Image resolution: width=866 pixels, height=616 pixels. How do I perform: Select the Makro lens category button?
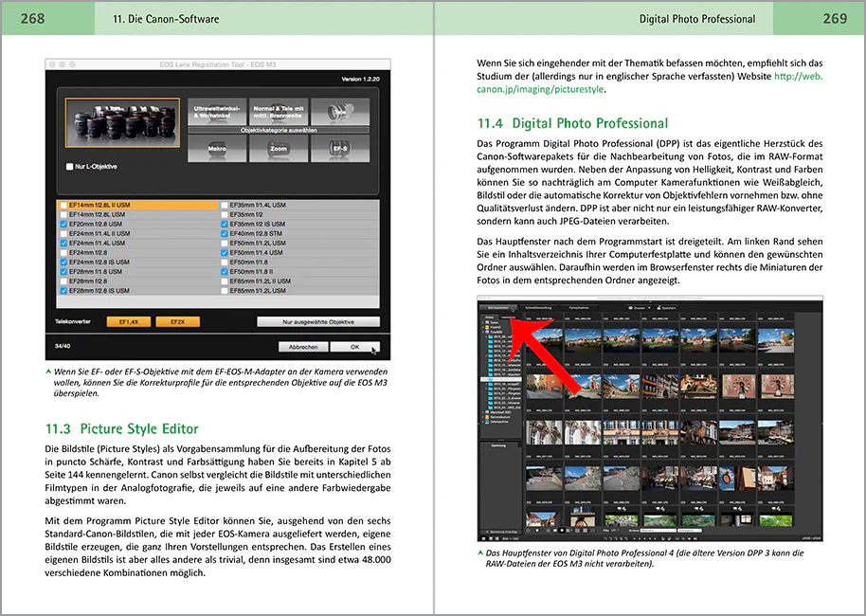[x=217, y=148]
